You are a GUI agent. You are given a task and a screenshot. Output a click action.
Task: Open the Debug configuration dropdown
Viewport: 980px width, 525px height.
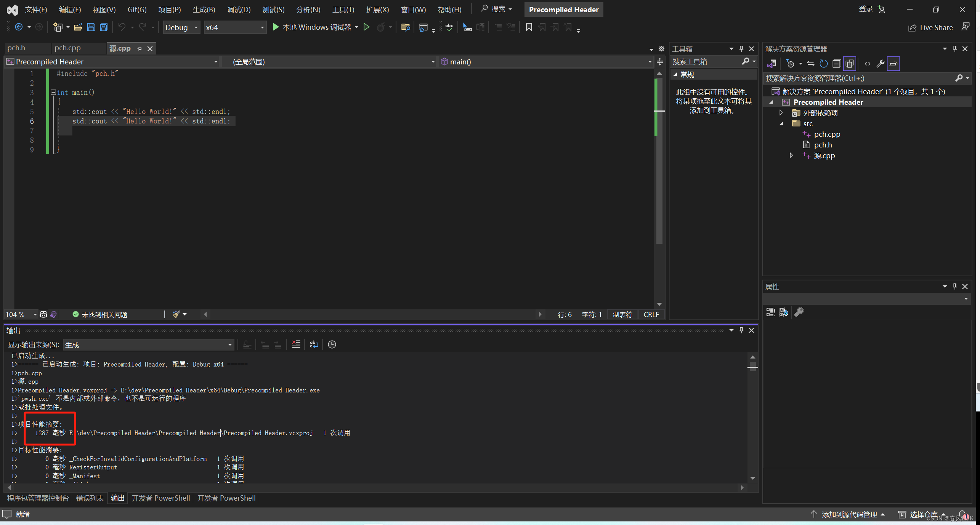point(181,27)
